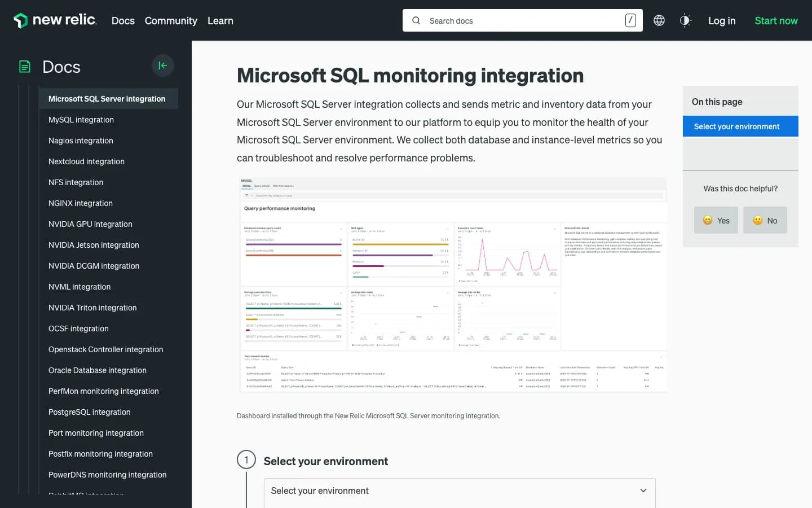
Task: Open Nextcloud integration doc
Action: point(86,161)
